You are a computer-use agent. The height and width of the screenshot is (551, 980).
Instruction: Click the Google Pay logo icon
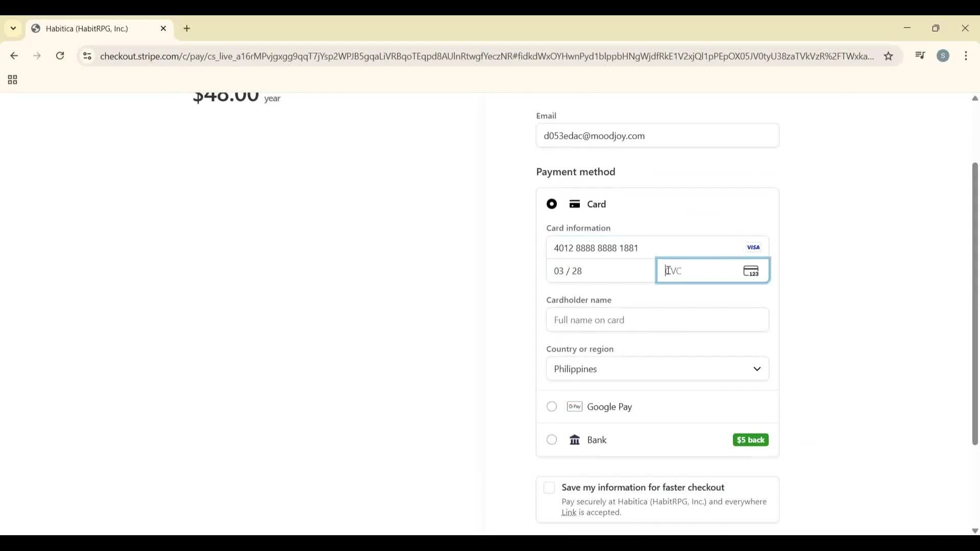575,407
